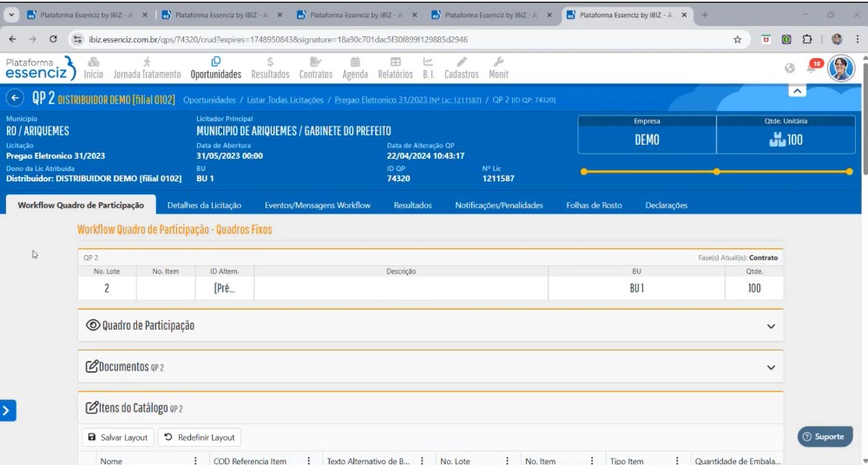Click the back arrow beside QP 2
This screenshot has width=868, height=465.
[x=15, y=99]
